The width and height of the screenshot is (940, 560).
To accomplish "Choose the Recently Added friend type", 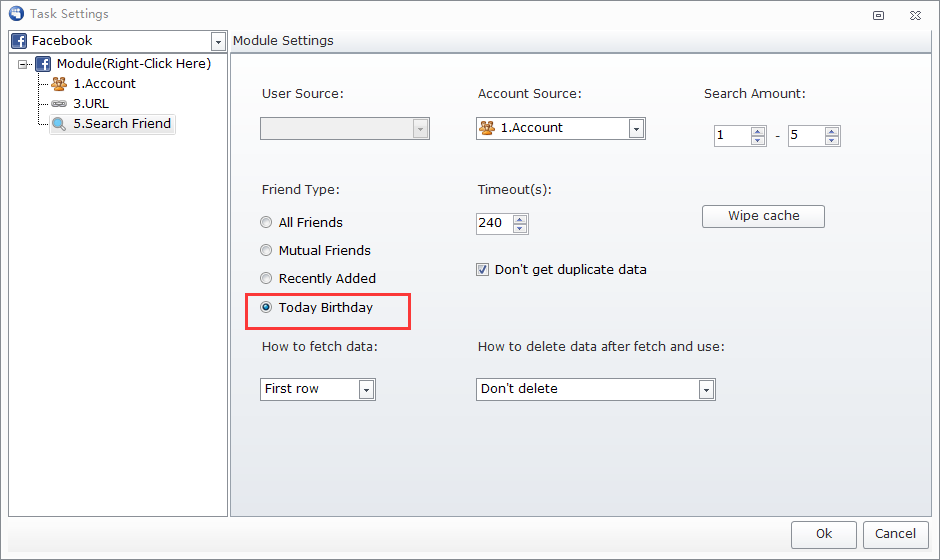I will [266, 278].
